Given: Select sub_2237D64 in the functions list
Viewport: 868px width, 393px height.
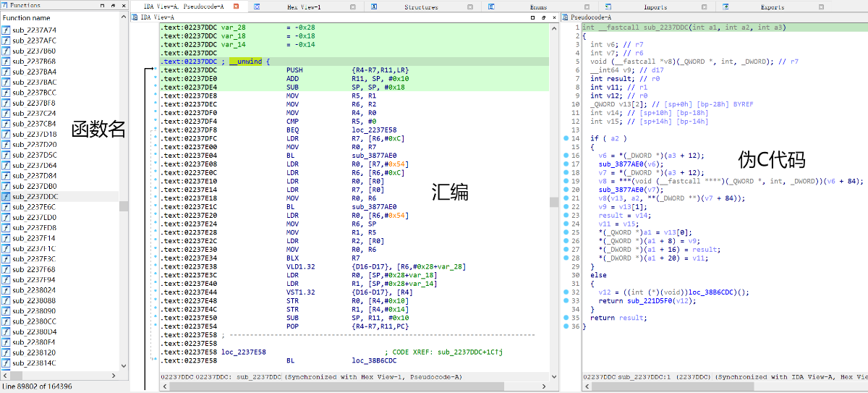Looking at the screenshot, I should [x=34, y=165].
